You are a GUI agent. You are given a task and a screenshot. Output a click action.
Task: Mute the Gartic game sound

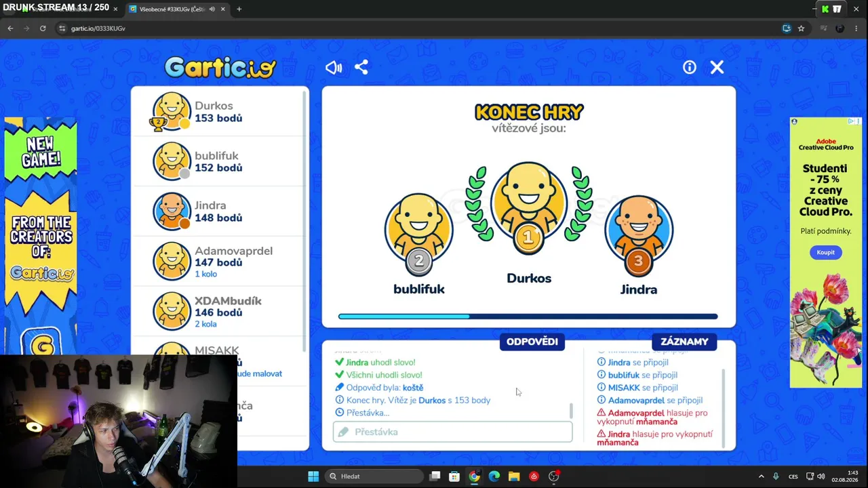(334, 67)
